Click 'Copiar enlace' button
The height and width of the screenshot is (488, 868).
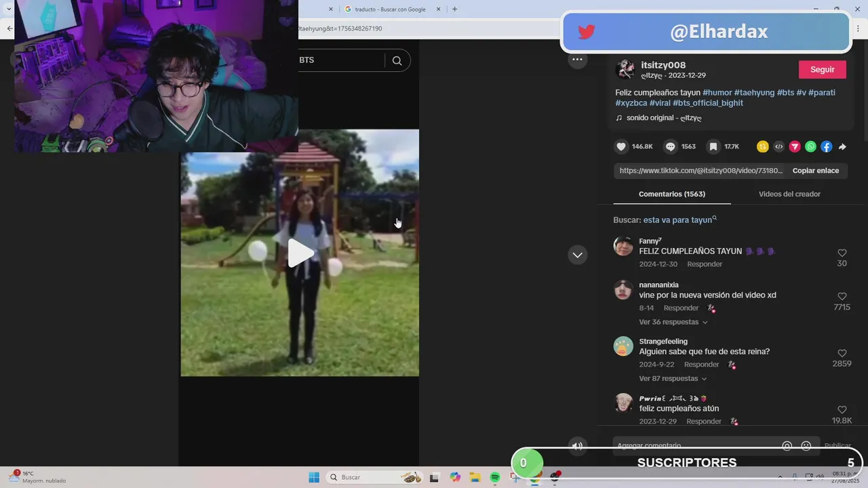[x=816, y=171]
